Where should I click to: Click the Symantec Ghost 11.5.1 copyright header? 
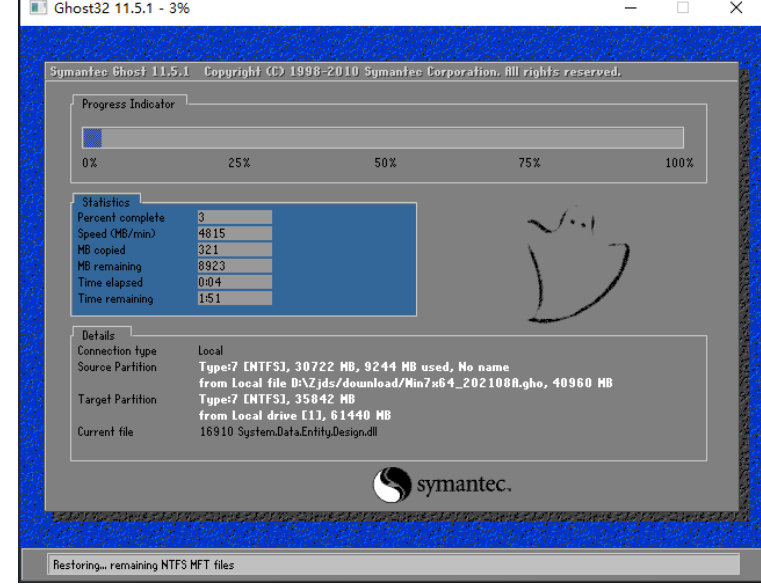tap(335, 72)
